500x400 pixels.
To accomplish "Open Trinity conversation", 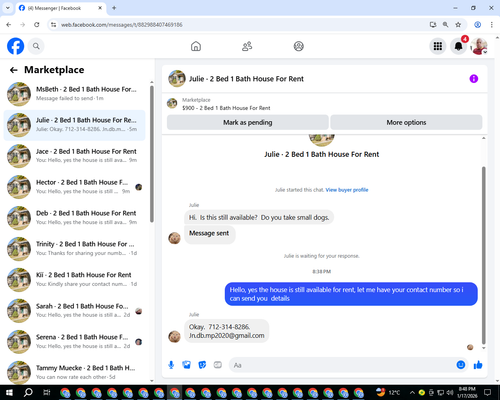I will tap(75, 249).
